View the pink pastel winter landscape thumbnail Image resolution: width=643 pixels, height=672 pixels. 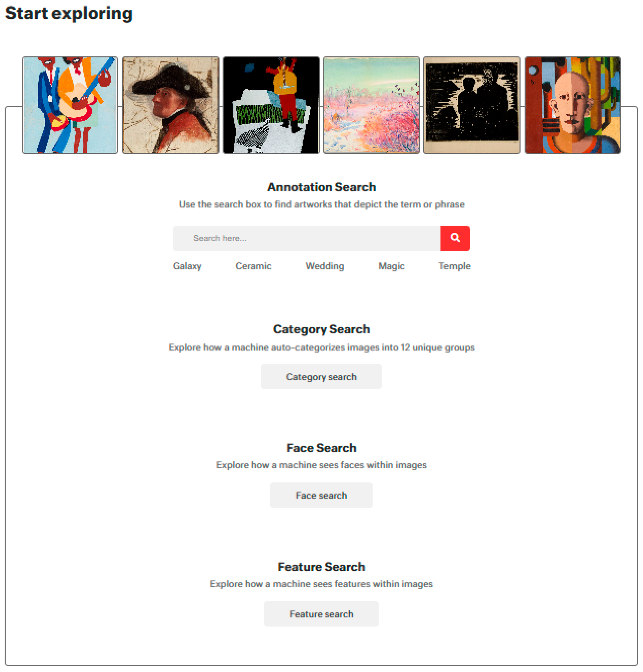point(372,105)
